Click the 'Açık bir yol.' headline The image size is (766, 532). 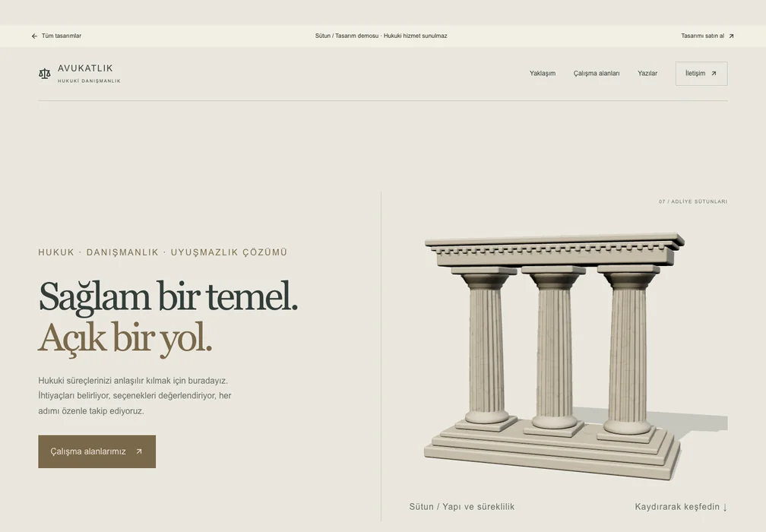(125, 338)
